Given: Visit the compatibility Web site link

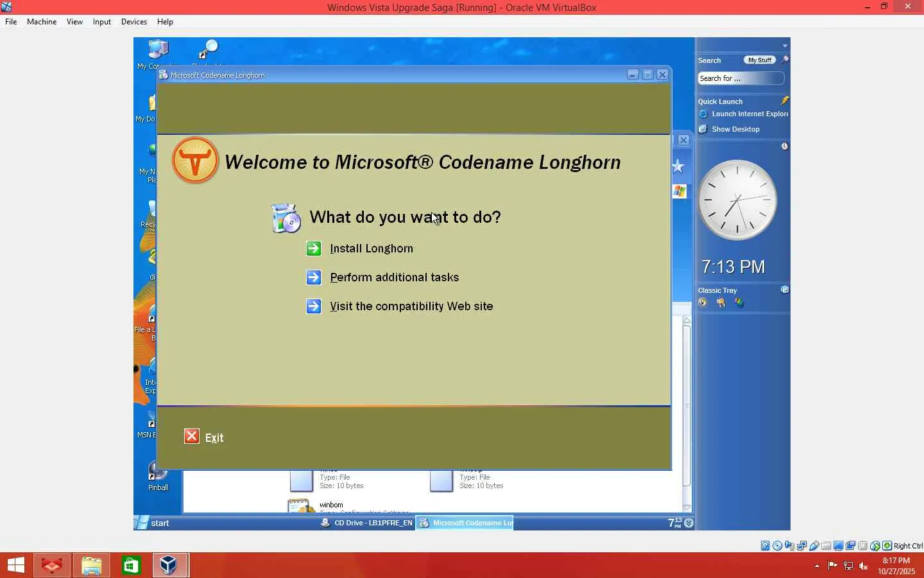Looking at the screenshot, I should point(411,306).
